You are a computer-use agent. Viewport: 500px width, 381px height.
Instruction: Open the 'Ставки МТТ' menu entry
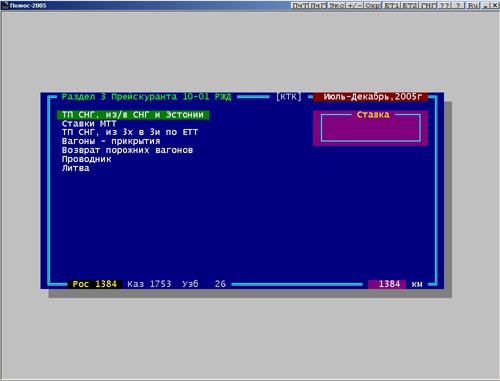pos(89,124)
